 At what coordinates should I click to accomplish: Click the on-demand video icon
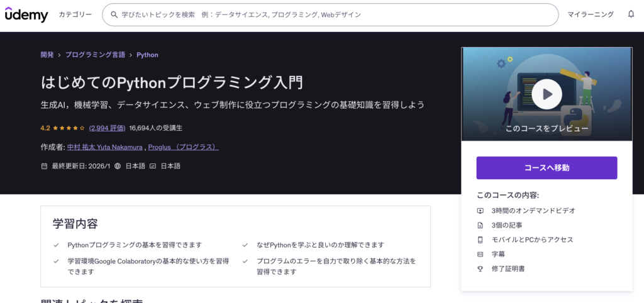(480, 211)
